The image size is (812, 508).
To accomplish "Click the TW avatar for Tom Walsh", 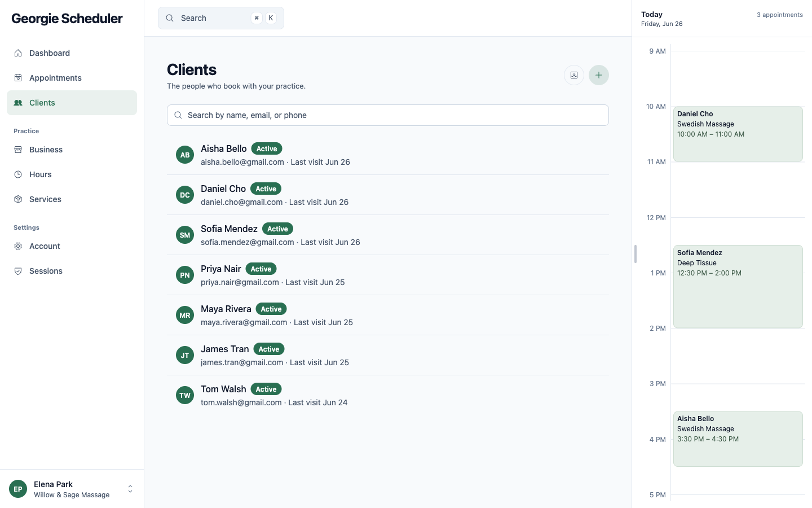I will pos(185,395).
